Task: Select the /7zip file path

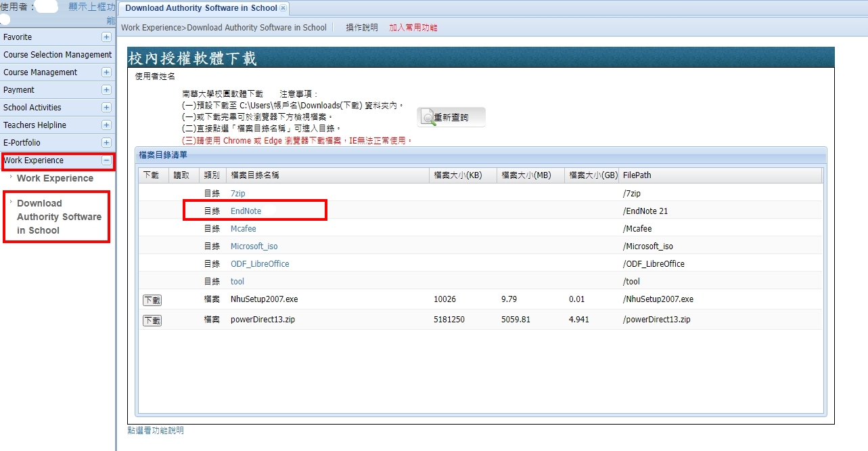Action: click(632, 194)
